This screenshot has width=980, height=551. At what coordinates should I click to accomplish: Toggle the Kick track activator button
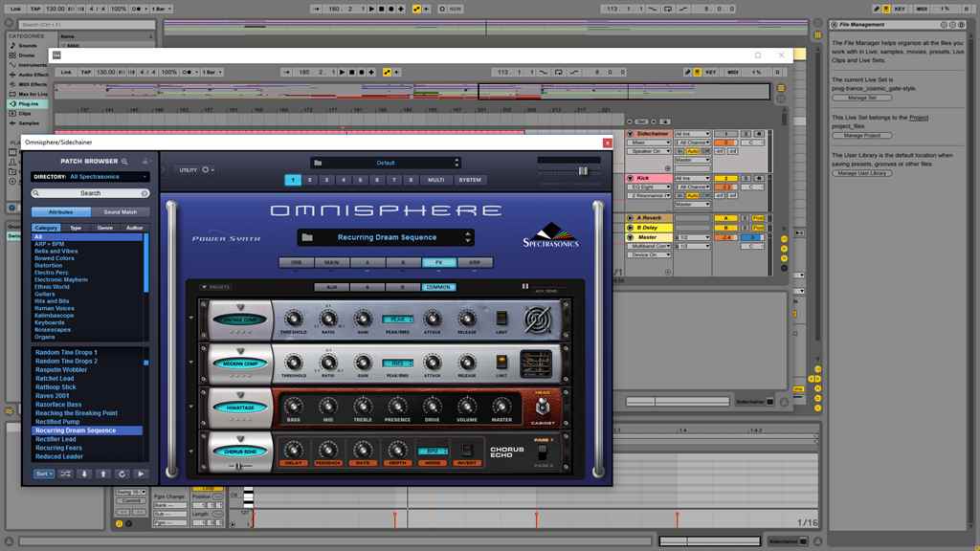point(725,178)
